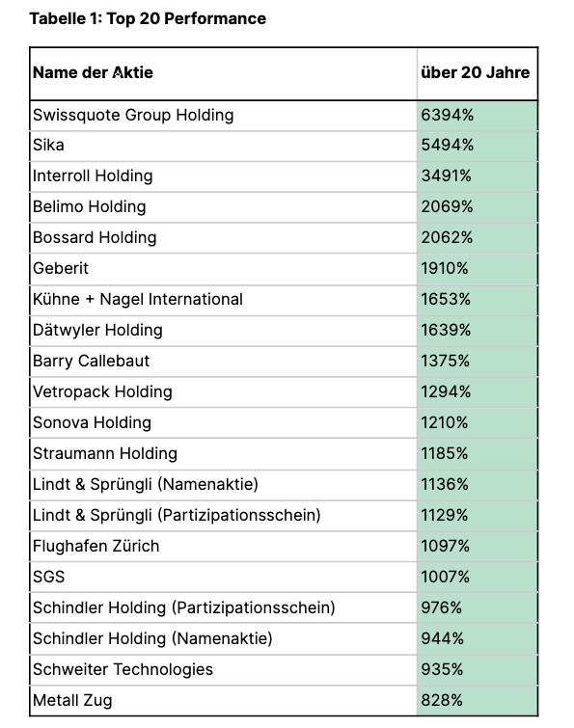The height and width of the screenshot is (728, 574).
Task: Click the table title 'Tabelle 1: Top 20 Performance'
Action: (x=148, y=18)
